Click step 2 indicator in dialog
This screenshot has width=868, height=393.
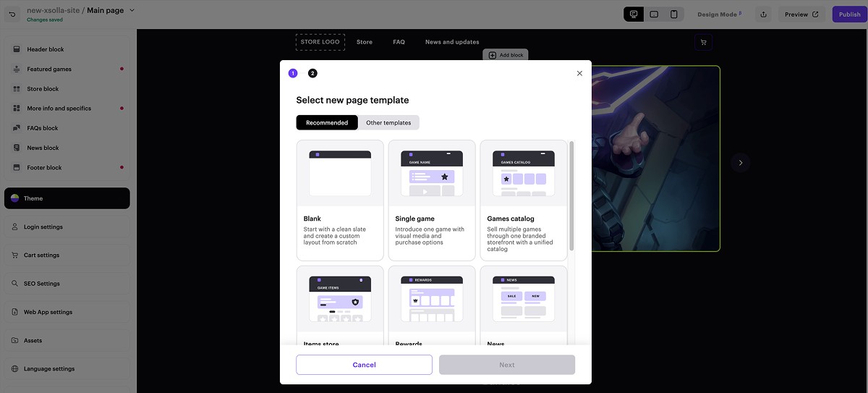point(312,73)
